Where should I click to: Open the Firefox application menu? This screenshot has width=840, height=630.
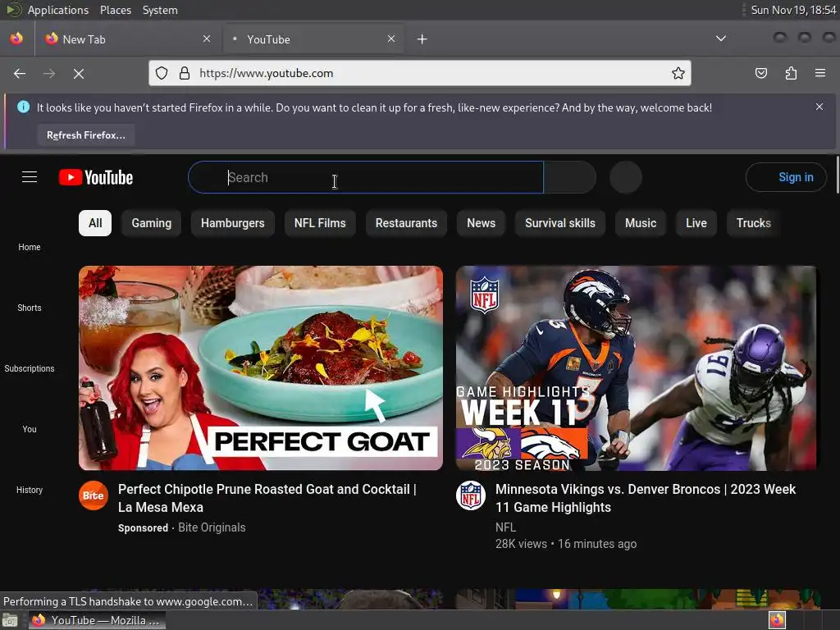pyautogui.click(x=820, y=73)
